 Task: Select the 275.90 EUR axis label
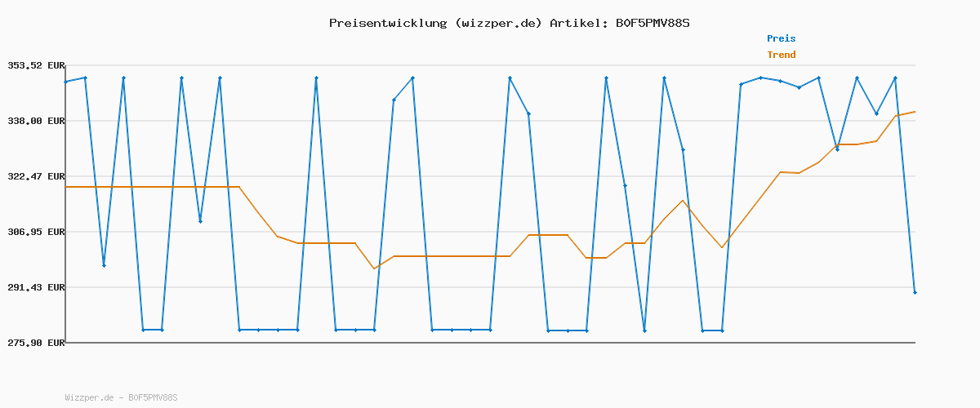coord(35,343)
